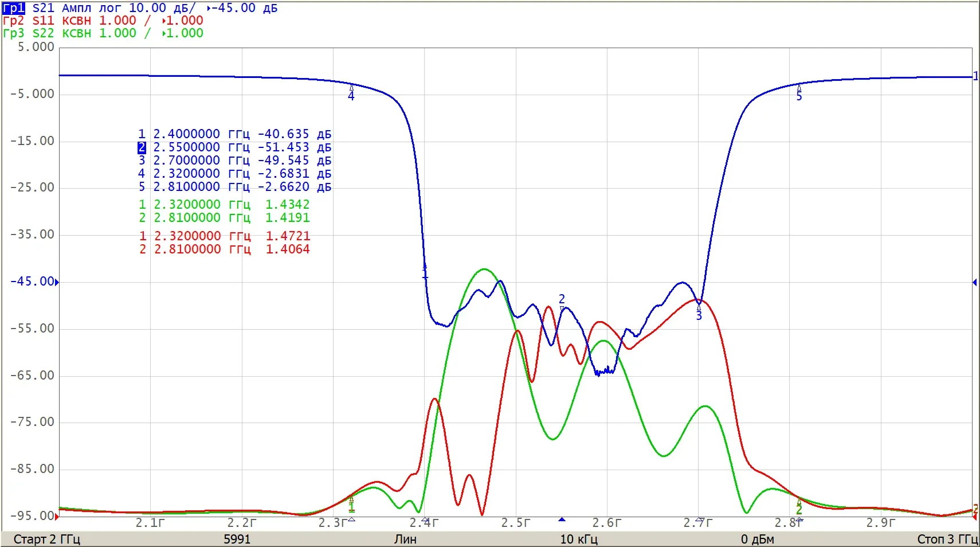Click blue marker 1 at 2.4 GHz

[x=425, y=272]
